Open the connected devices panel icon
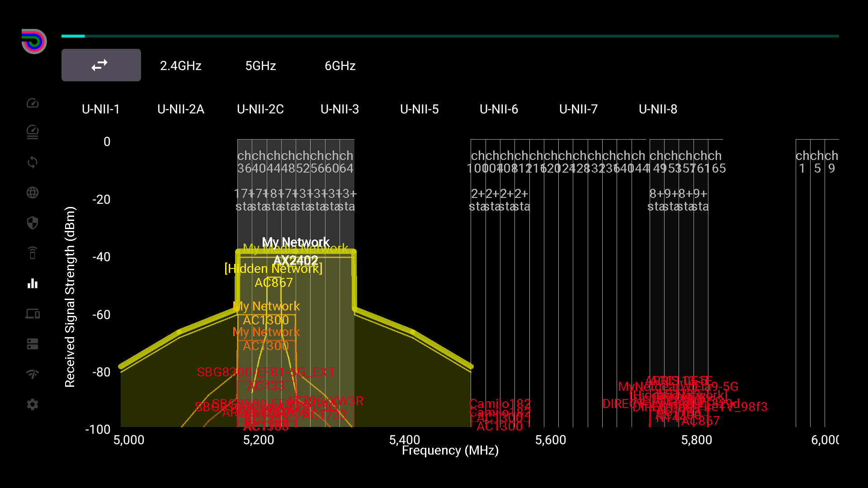 pos(32,314)
